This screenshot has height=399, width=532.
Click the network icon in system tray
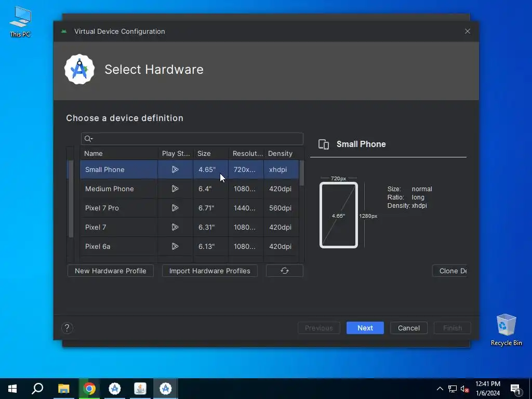(453, 389)
